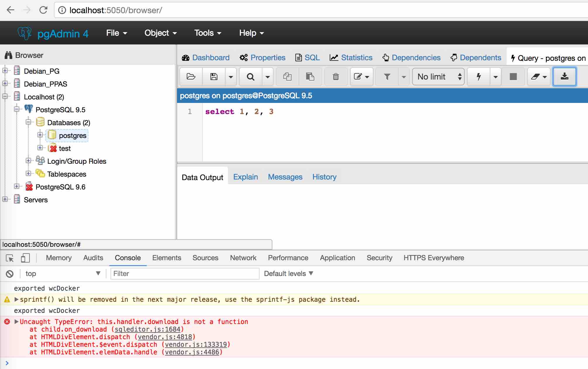This screenshot has height=369, width=588.
Task: Click the browser Reload icon
Action: (x=43, y=10)
